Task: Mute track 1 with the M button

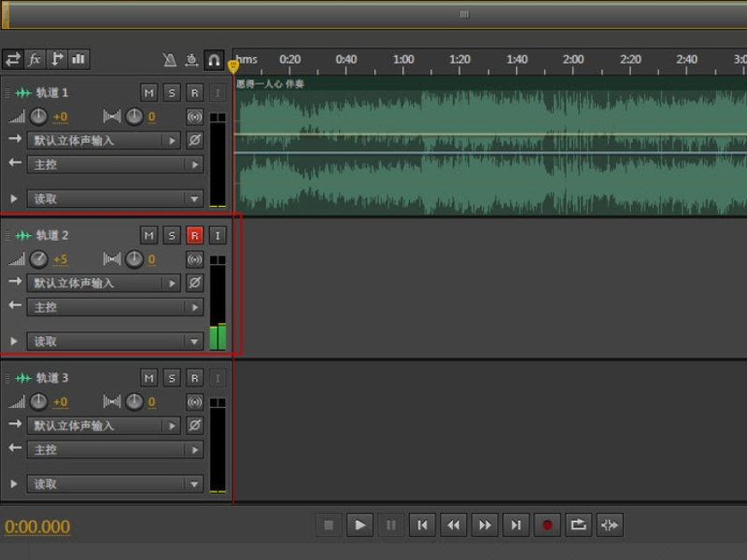Action: 149,92
